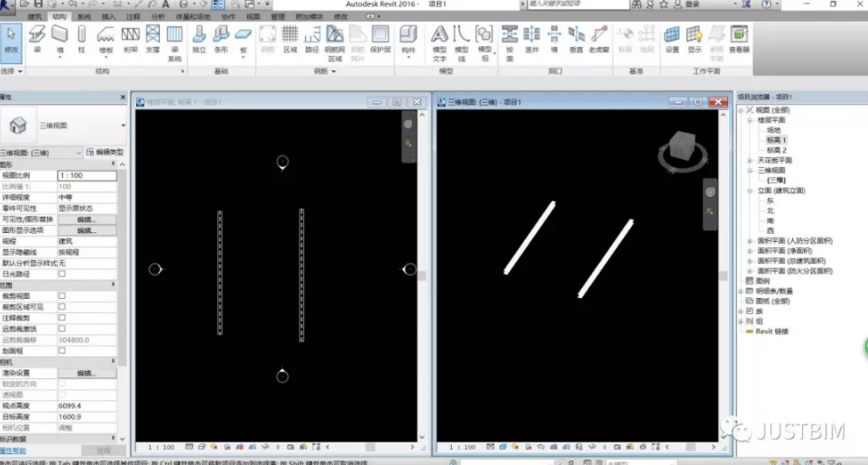Viewport: 868px width, 465px height.
Task: Choose the 桁架 (Truss) tool
Action: pos(130,40)
